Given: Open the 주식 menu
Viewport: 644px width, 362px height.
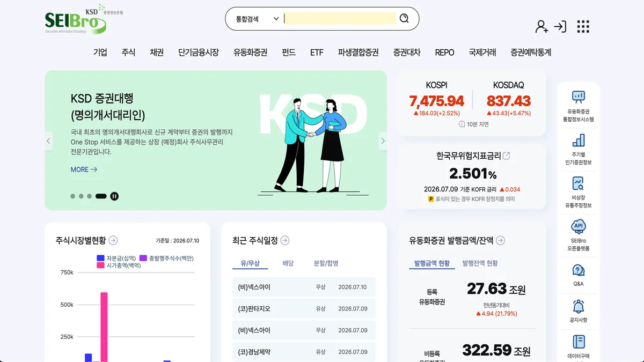Looking at the screenshot, I should pyautogui.click(x=128, y=53).
